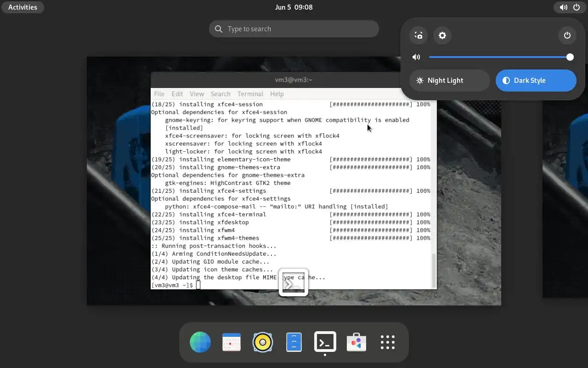Open Settings via the gear icon
This screenshot has width=588, height=368.
(442, 35)
